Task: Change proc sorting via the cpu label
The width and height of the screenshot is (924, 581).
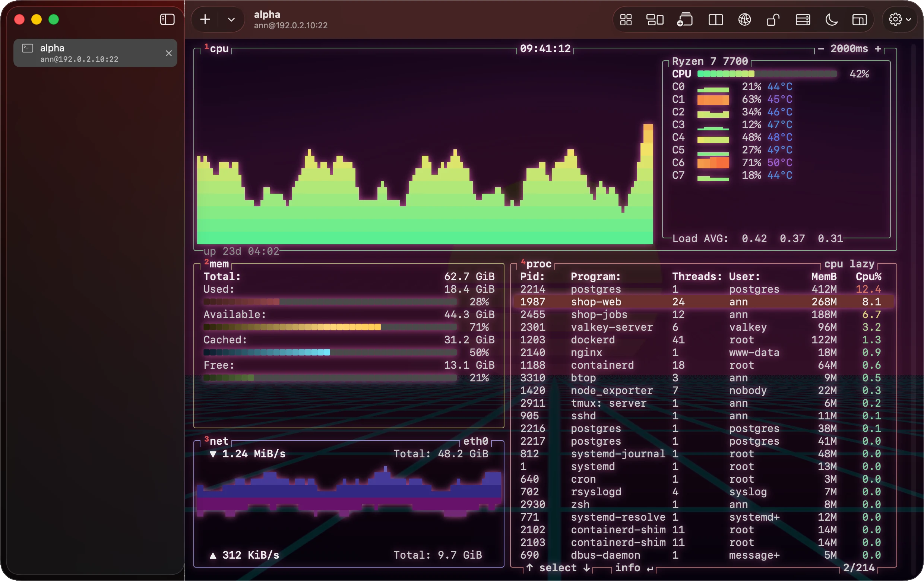Action: point(833,264)
